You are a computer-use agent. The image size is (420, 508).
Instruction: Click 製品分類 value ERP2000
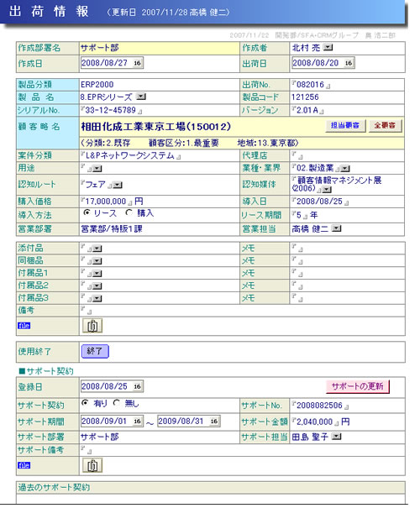pos(97,85)
